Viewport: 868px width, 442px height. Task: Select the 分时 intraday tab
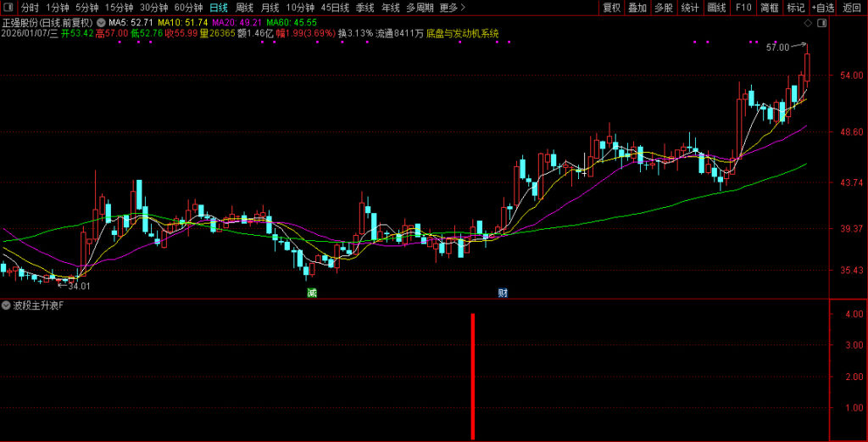click(30, 8)
